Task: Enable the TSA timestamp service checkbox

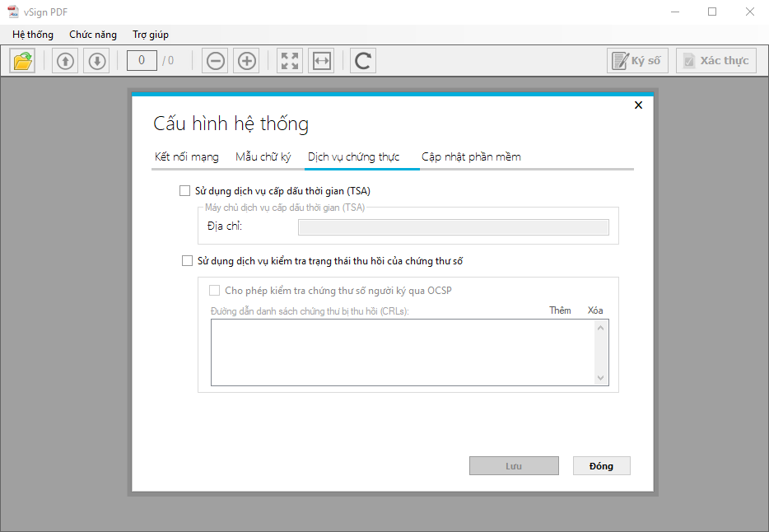Action: [184, 191]
